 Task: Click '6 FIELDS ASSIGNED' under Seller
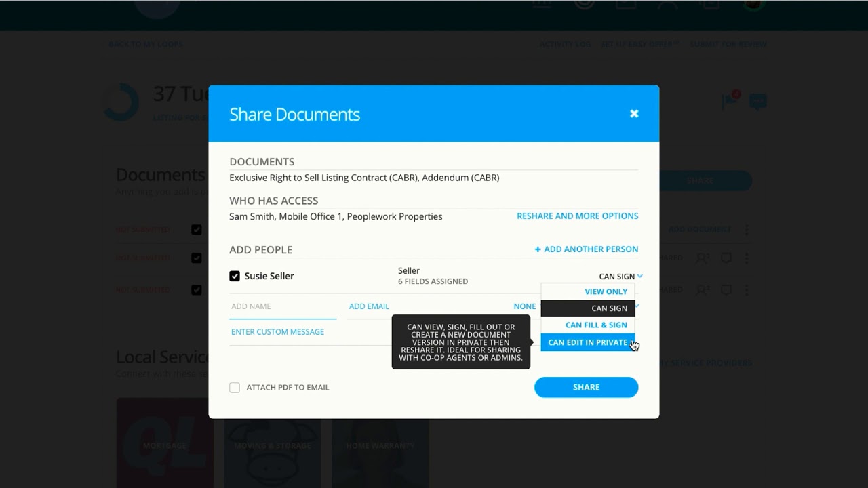click(x=433, y=281)
